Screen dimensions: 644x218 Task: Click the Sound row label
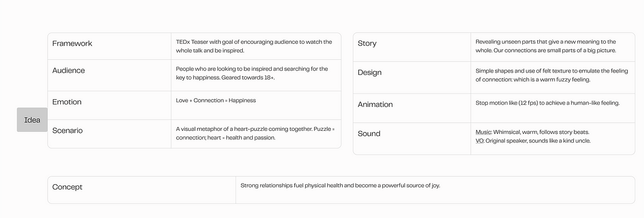369,134
